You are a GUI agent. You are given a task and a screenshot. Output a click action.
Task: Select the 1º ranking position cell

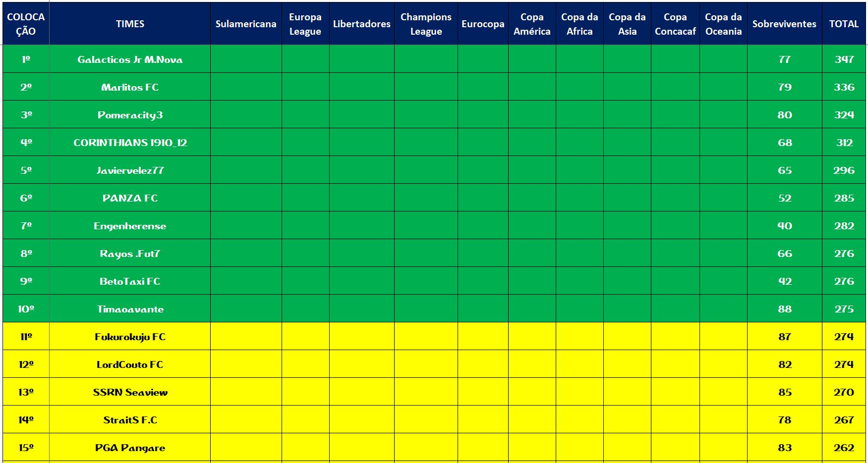(x=26, y=59)
